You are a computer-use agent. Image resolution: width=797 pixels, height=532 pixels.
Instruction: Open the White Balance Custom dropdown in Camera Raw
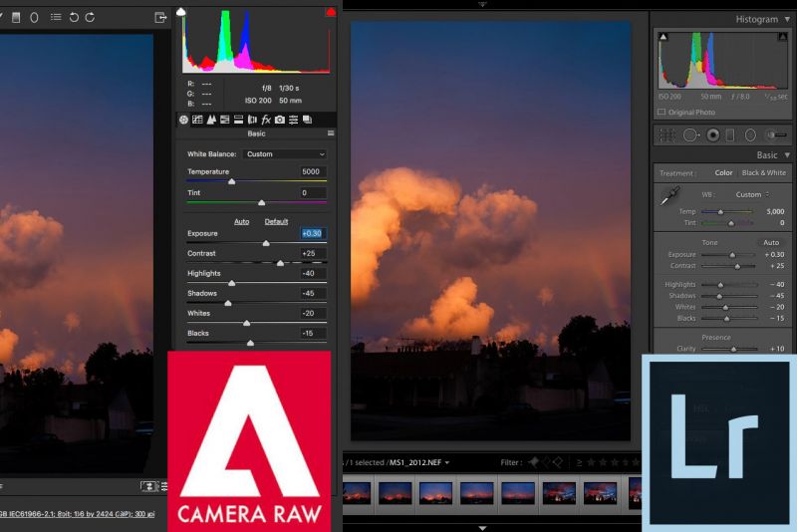286,154
